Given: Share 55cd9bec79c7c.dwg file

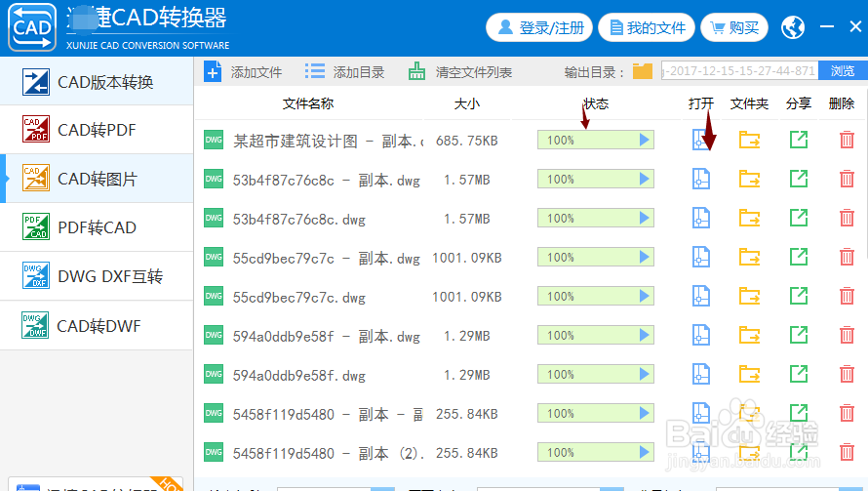Looking at the screenshot, I should 798,296.
